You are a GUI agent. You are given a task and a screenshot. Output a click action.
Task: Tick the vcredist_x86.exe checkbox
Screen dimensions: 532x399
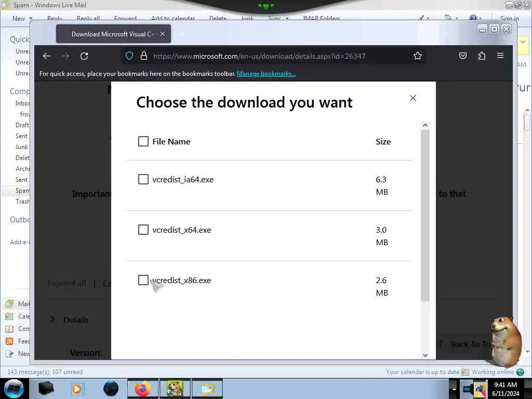143,280
